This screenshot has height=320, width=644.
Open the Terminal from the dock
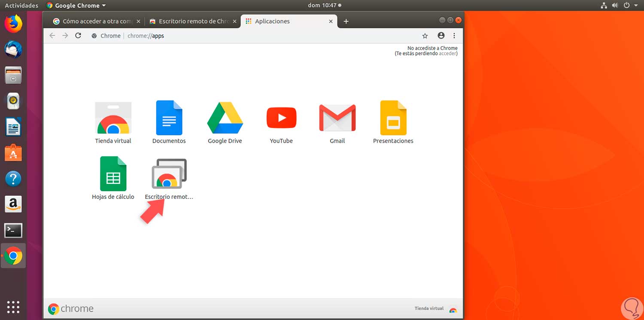13,230
